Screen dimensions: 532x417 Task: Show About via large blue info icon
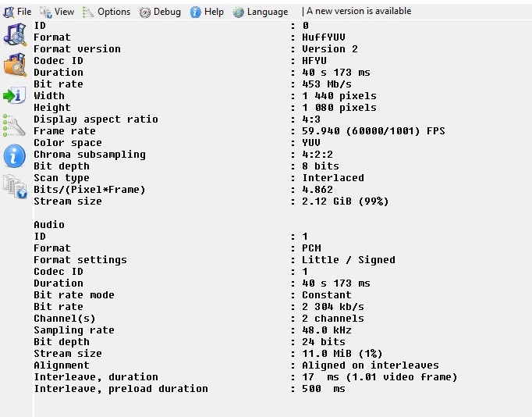pyautogui.click(x=15, y=156)
